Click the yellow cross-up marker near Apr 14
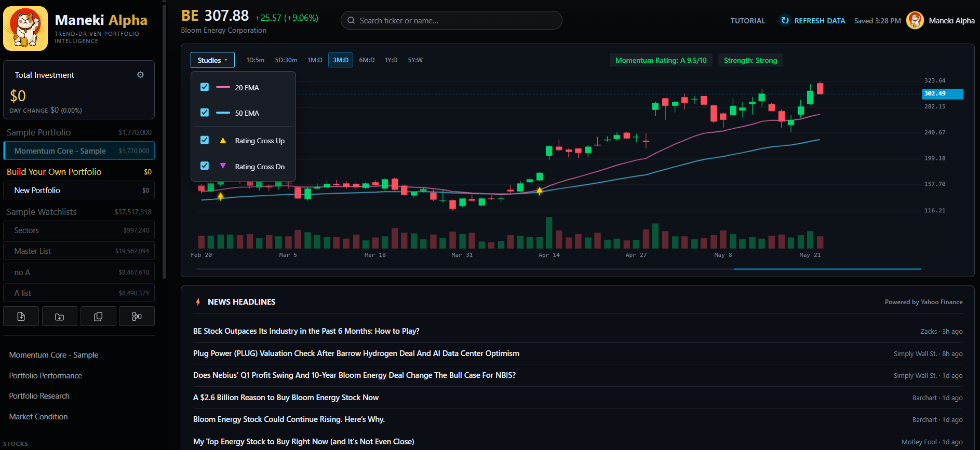The image size is (980, 450). [540, 191]
